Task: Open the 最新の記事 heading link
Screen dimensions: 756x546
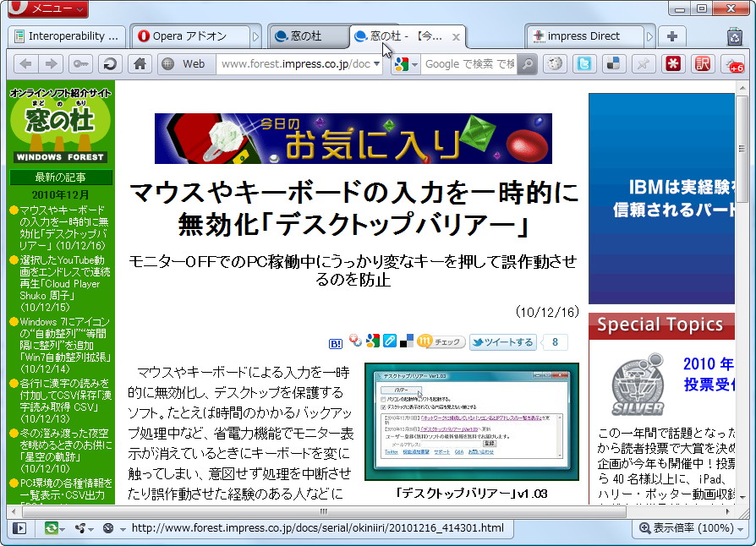Action: [x=61, y=177]
